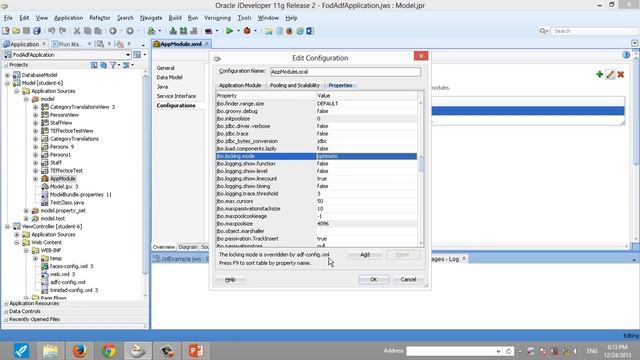Click the red X delete configuration icon

click(x=621, y=74)
